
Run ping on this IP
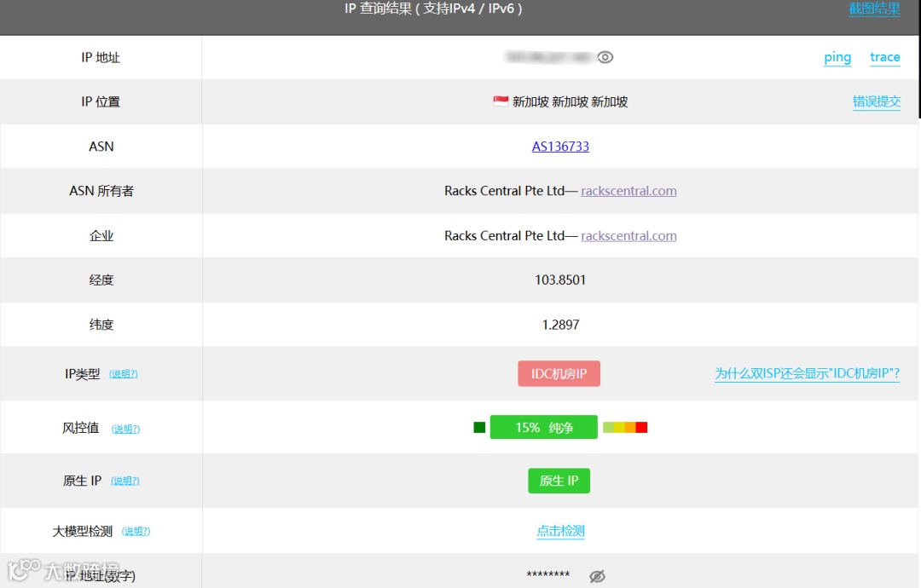(x=837, y=57)
